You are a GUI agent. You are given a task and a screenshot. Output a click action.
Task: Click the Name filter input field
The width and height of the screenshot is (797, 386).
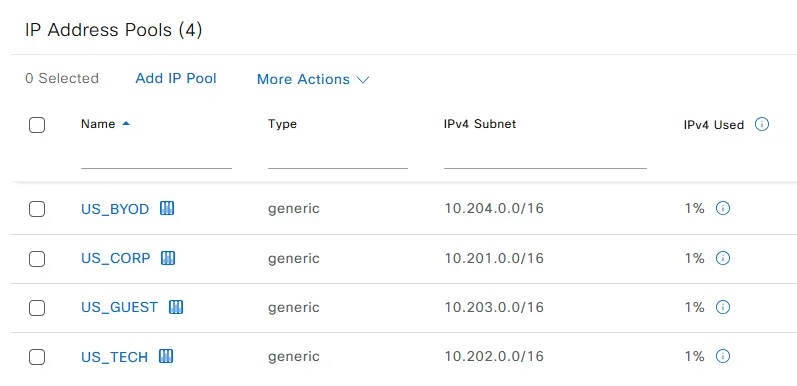pos(157,158)
